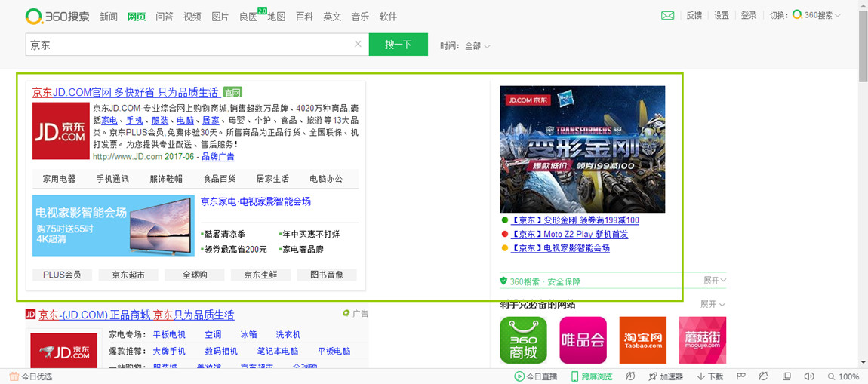Open 京东家电·电视家影智能会场 link
This screenshot has height=384, width=868.
click(256, 201)
